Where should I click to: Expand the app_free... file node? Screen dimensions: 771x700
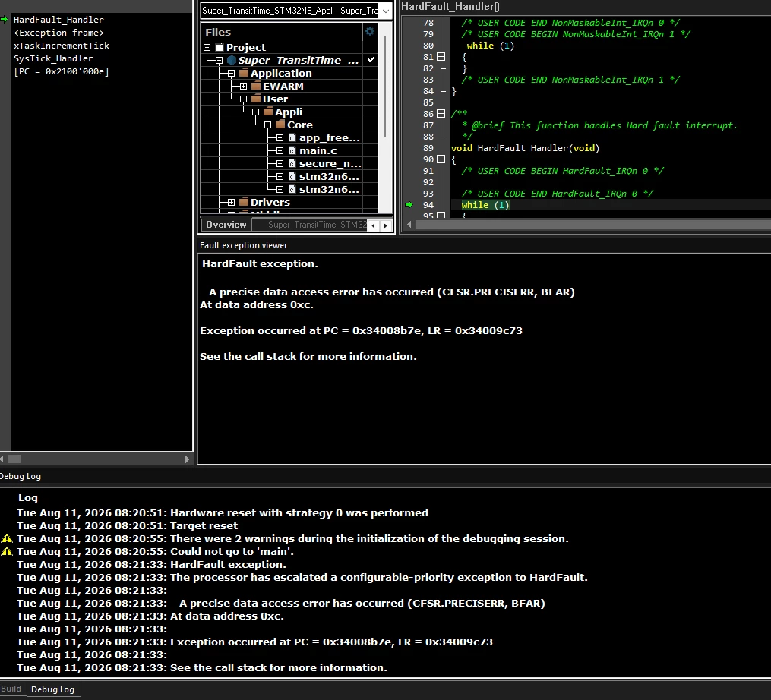[280, 137]
